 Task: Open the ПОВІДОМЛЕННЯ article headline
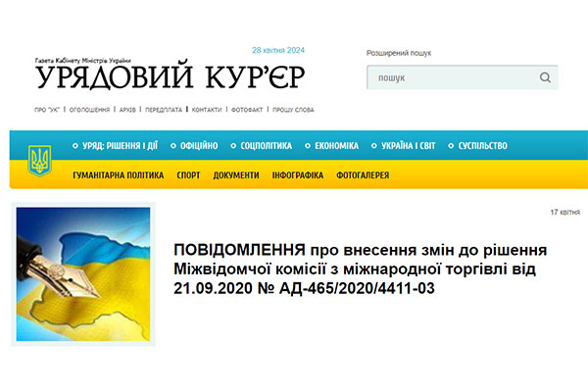(x=360, y=269)
